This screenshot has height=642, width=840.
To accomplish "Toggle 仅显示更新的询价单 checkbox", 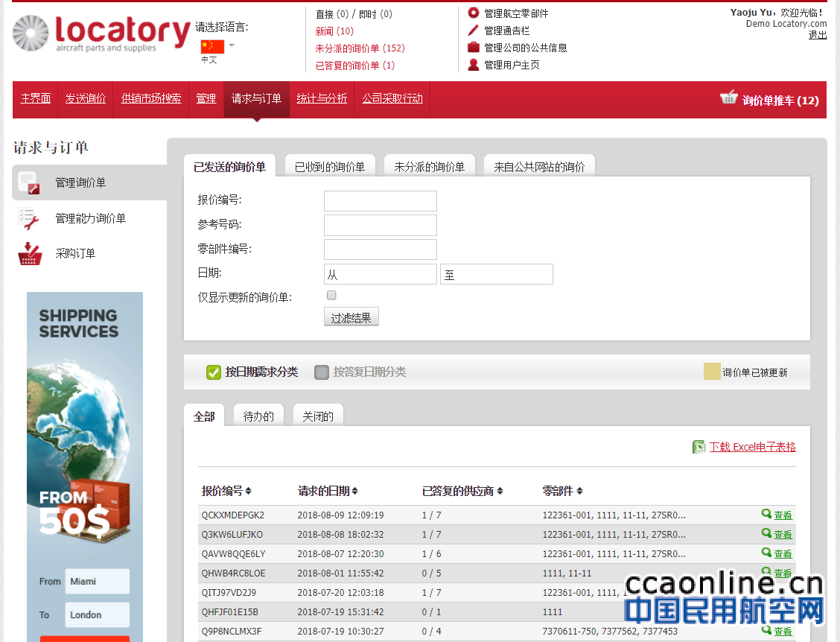I will tap(331, 295).
